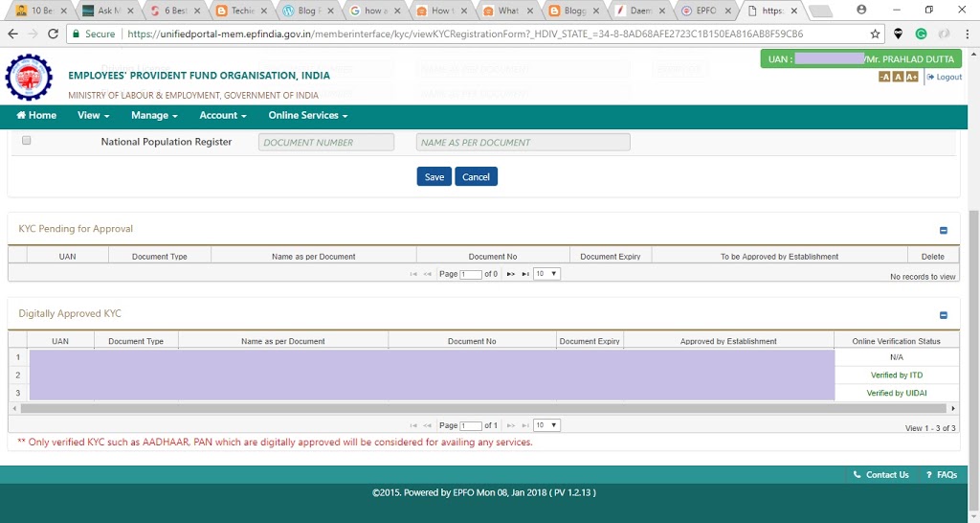The image size is (980, 523).
Task: Focus National Population Register document number field
Action: [x=326, y=142]
